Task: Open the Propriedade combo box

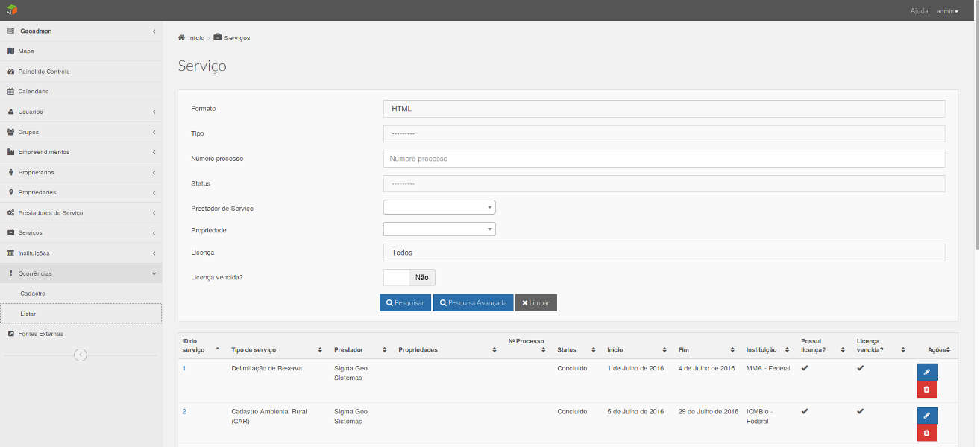Action: coord(439,229)
